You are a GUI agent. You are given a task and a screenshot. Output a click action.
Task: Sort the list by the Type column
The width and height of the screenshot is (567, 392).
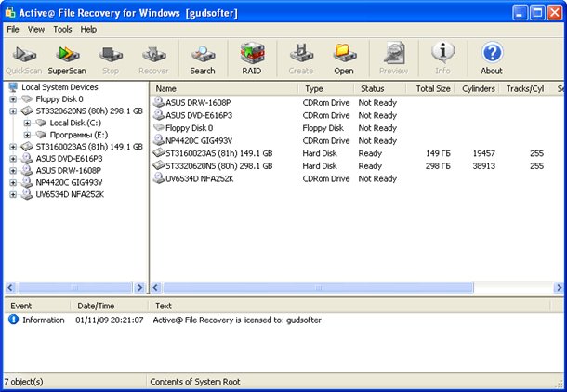[x=326, y=88]
